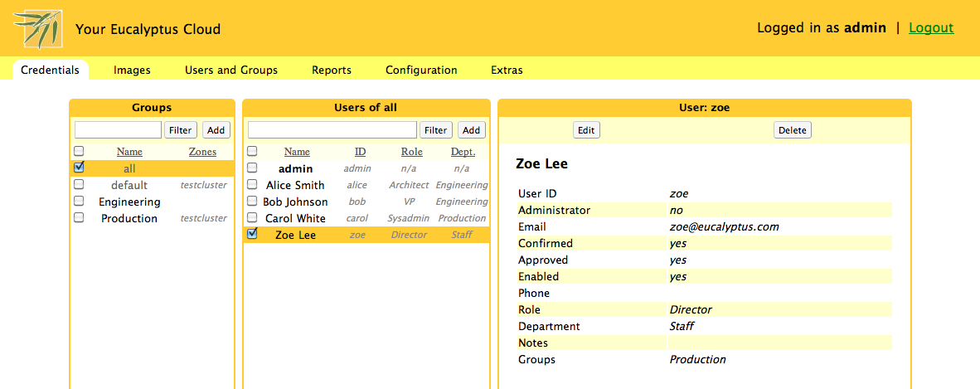Select Bob Johnson in users list
This screenshot has height=389, width=980.
tap(296, 202)
